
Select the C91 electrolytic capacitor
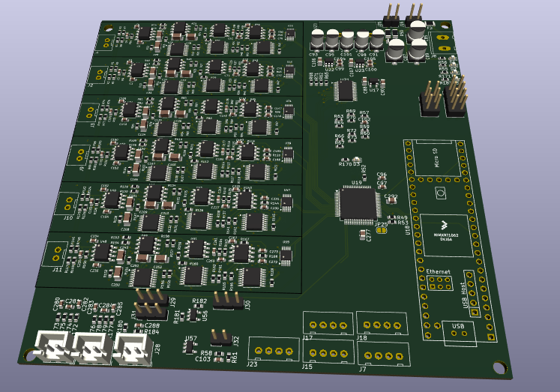(x=377, y=40)
